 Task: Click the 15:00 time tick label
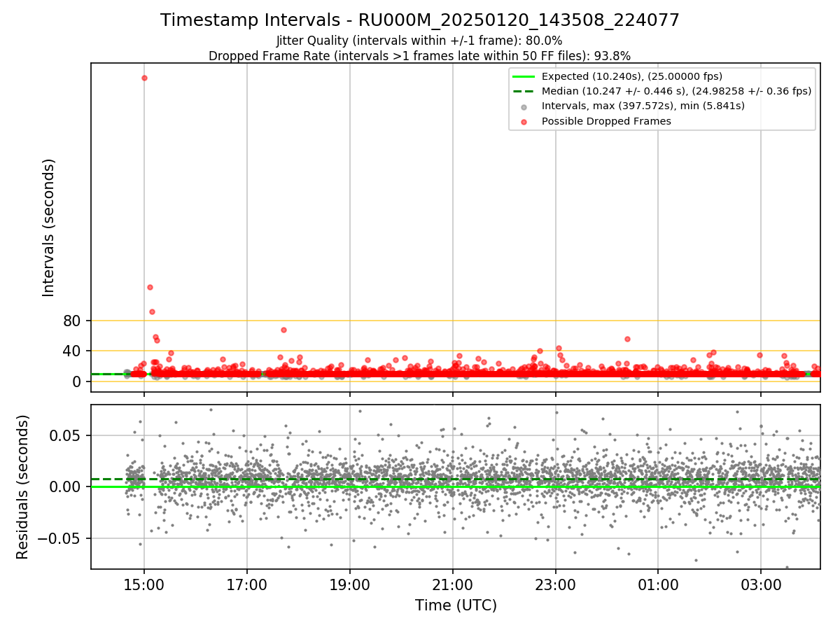click(x=144, y=584)
